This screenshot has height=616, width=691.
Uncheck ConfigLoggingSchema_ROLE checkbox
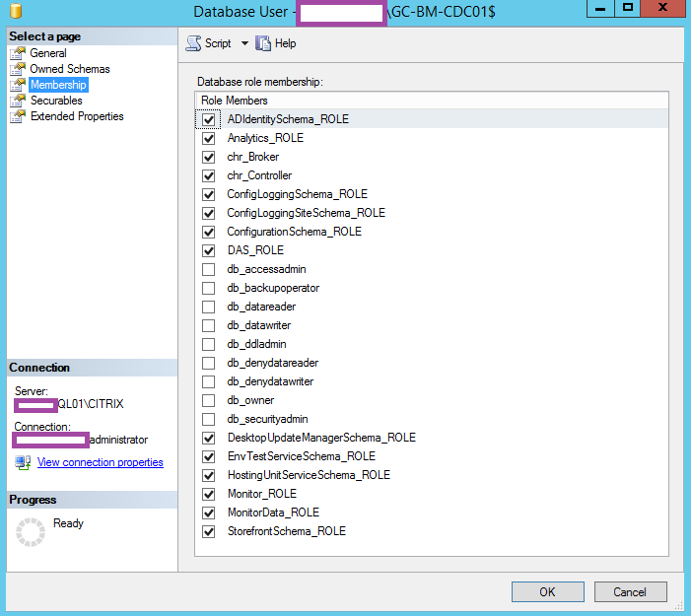[208, 194]
